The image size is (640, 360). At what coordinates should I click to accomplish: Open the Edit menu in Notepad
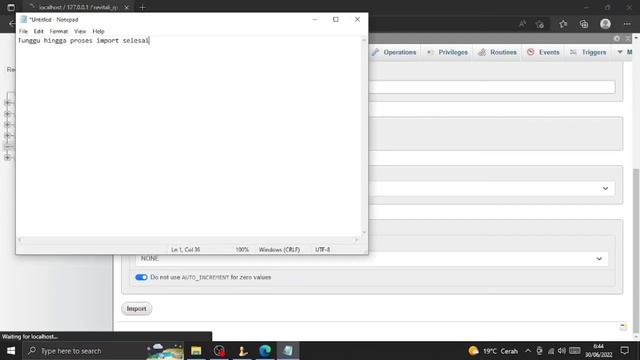38,31
